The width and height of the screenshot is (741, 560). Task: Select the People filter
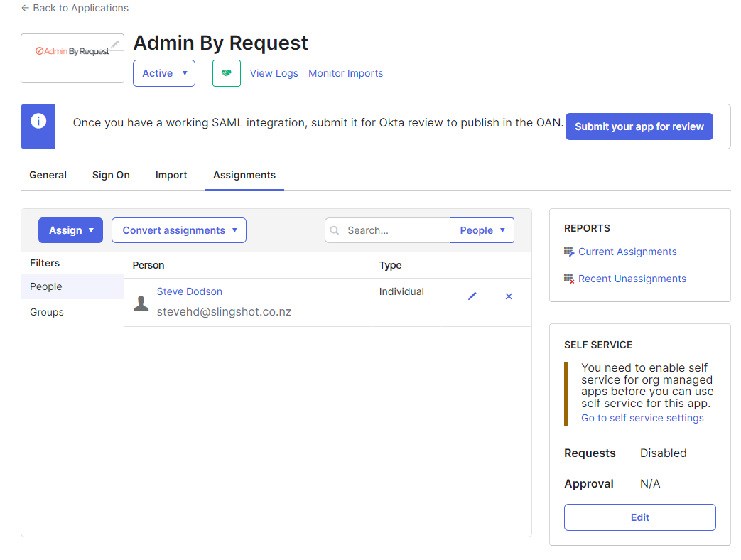(72, 286)
